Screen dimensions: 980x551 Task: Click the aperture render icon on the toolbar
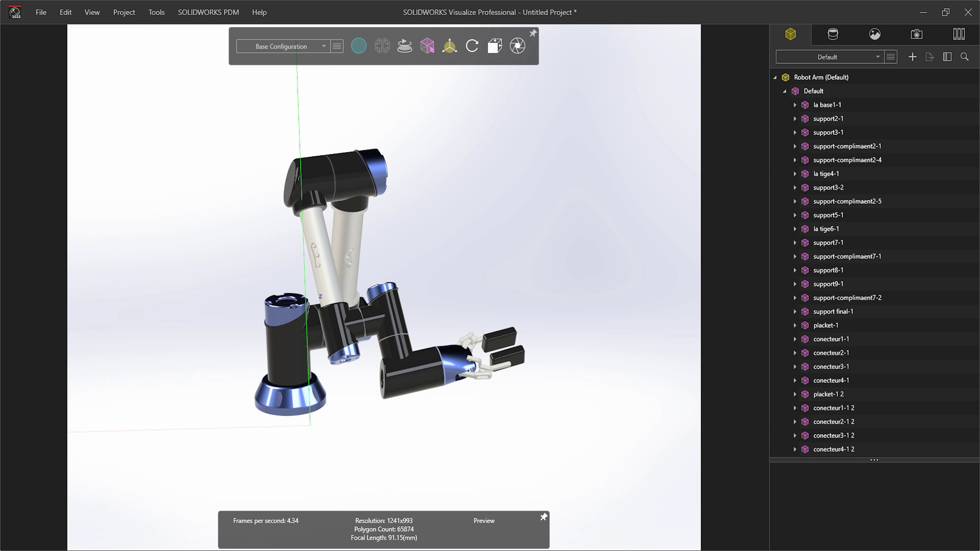pyautogui.click(x=517, y=46)
